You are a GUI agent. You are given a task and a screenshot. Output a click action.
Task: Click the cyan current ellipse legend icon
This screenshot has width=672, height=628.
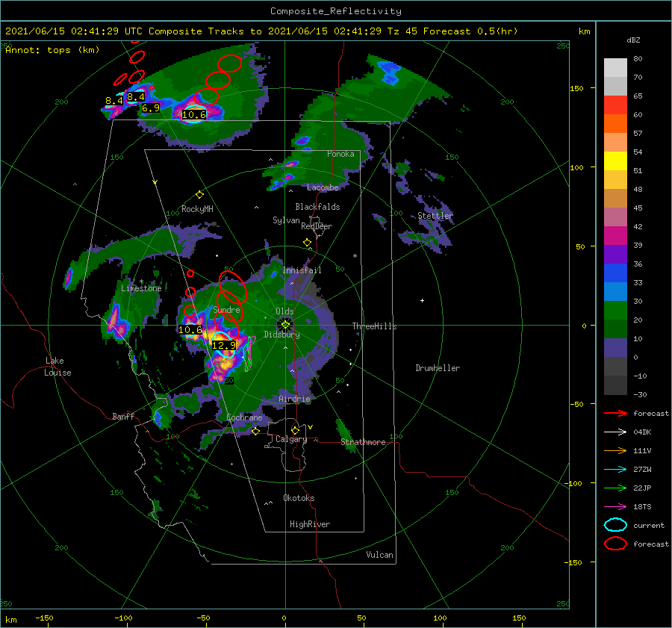[615, 525]
